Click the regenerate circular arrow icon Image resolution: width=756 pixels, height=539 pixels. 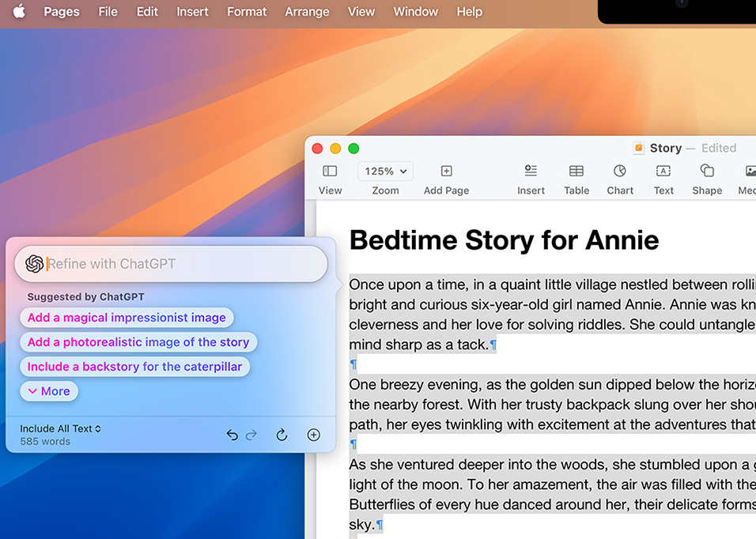[x=282, y=434]
